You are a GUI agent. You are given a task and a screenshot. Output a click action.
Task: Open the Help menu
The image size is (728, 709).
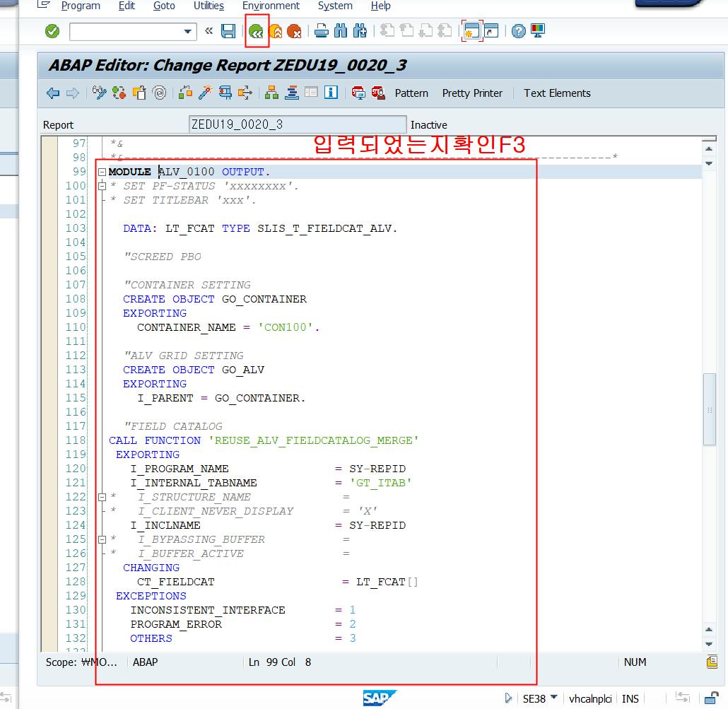tap(381, 6)
